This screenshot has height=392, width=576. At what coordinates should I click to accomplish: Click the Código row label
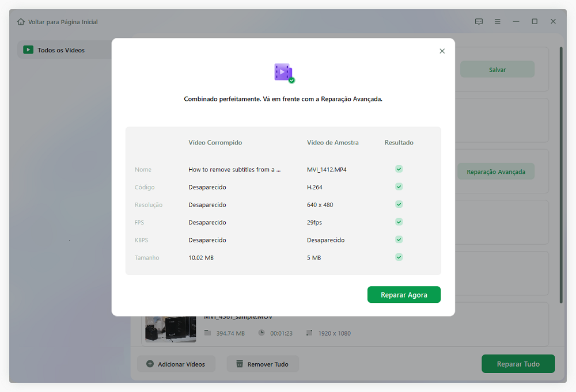tap(145, 187)
